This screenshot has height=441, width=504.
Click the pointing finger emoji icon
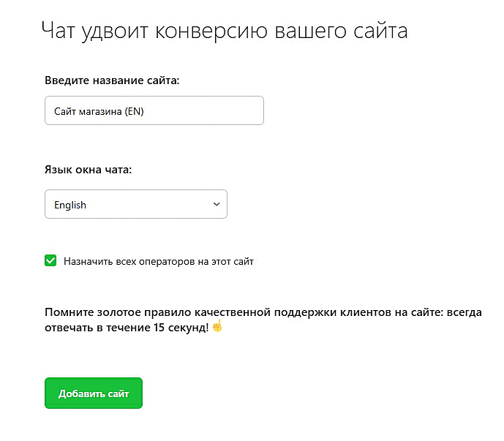coord(217,326)
